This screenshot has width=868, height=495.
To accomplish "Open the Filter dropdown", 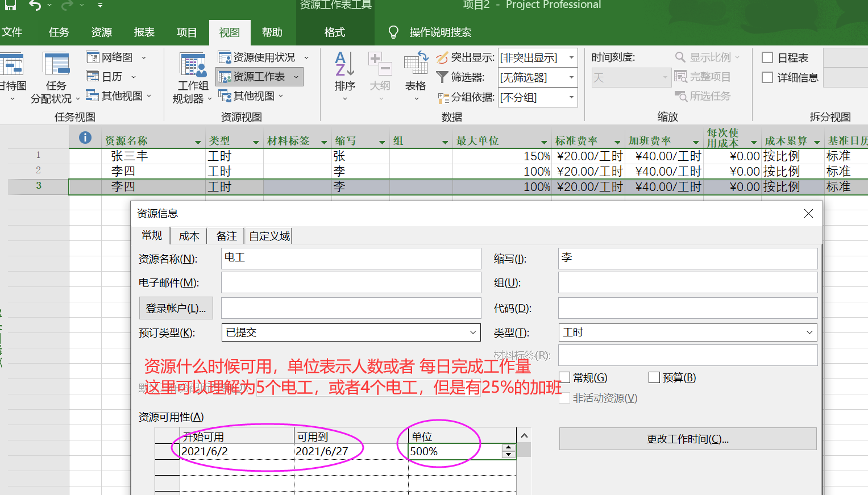I will pos(571,77).
